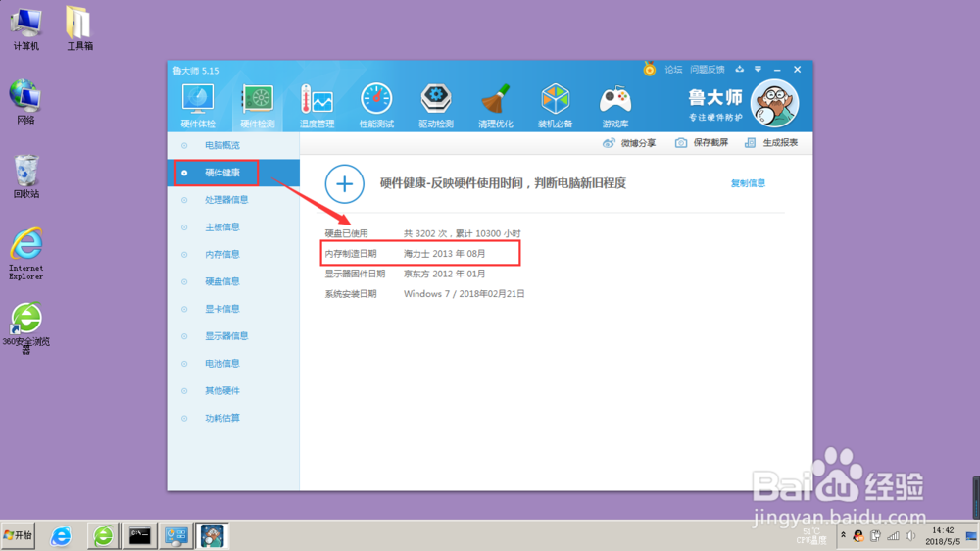This screenshot has height=551, width=980.
Task: Select 硬件健康 sidebar item
Action: pos(233,173)
